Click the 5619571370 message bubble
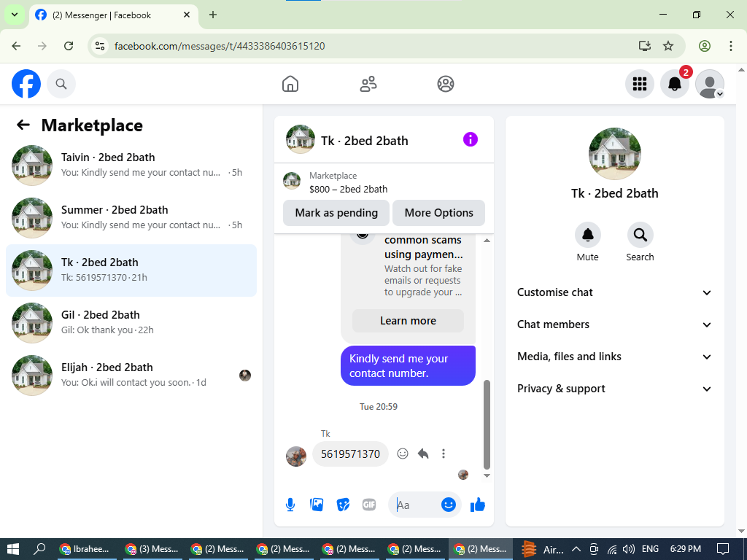Screen dimensions: 747x560 point(350,454)
